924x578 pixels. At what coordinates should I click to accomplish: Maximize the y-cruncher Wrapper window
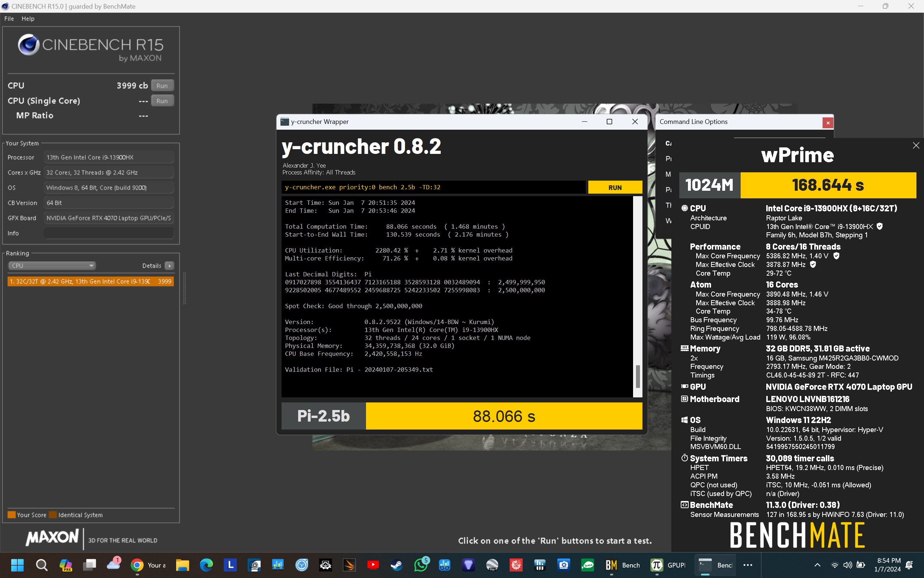point(610,122)
